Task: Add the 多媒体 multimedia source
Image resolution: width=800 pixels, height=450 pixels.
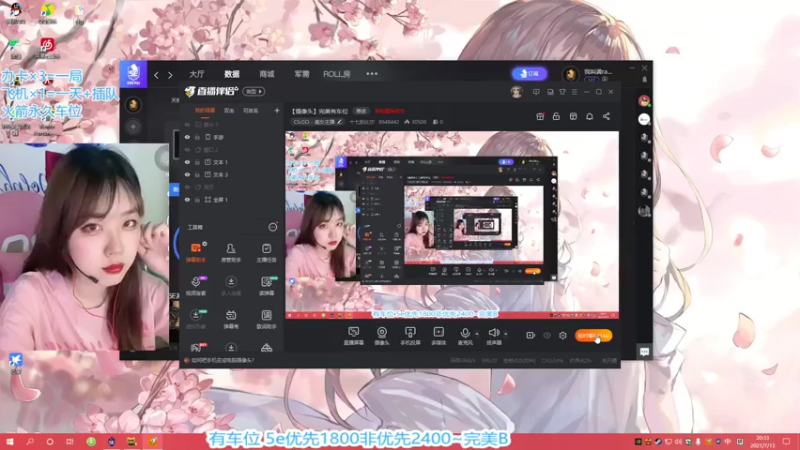Action: 438,336
